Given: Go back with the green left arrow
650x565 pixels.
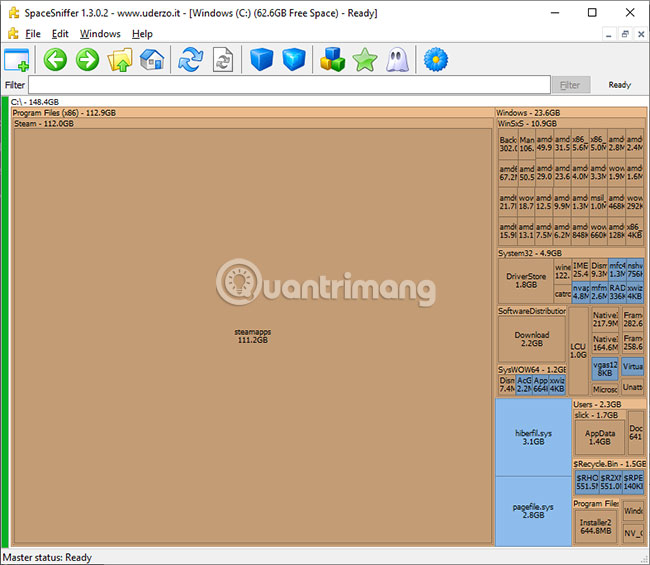Looking at the screenshot, I should pyautogui.click(x=55, y=60).
